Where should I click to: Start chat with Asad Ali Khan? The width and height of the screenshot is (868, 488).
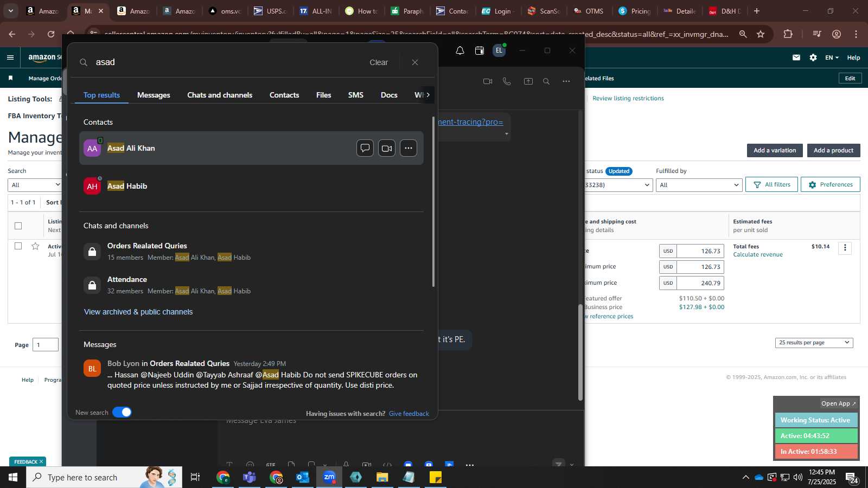point(365,148)
